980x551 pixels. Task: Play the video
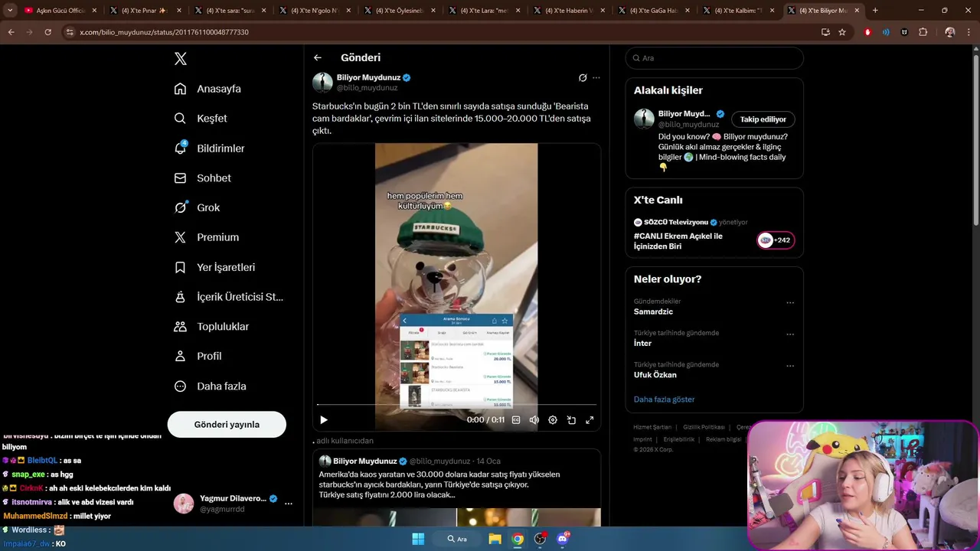click(x=324, y=419)
